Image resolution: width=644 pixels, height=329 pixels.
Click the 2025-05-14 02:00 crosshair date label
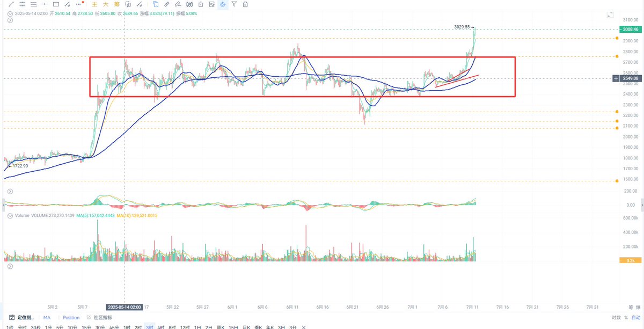click(124, 307)
